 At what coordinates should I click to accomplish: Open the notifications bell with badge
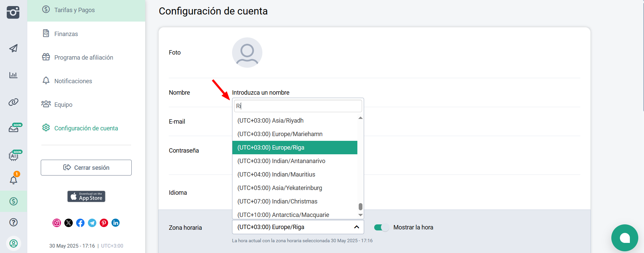pos(13,180)
